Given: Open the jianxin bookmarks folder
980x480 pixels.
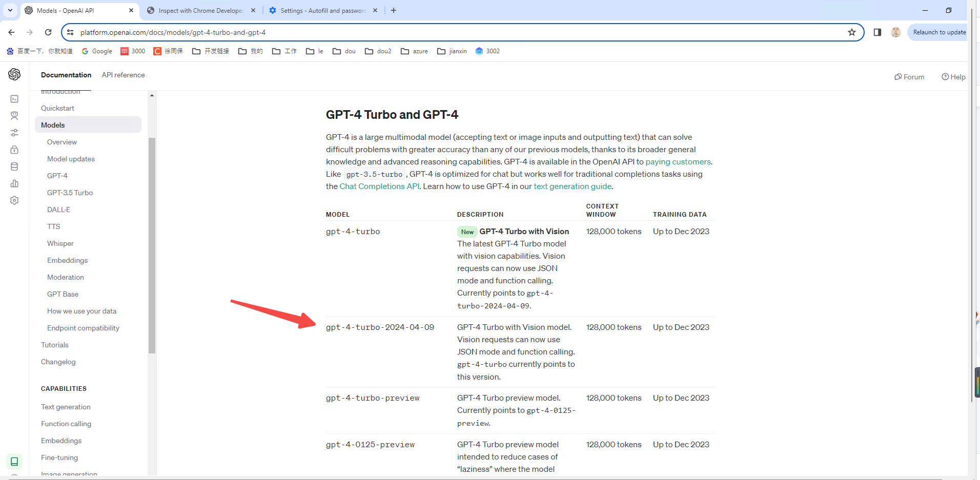Looking at the screenshot, I should click(x=452, y=51).
